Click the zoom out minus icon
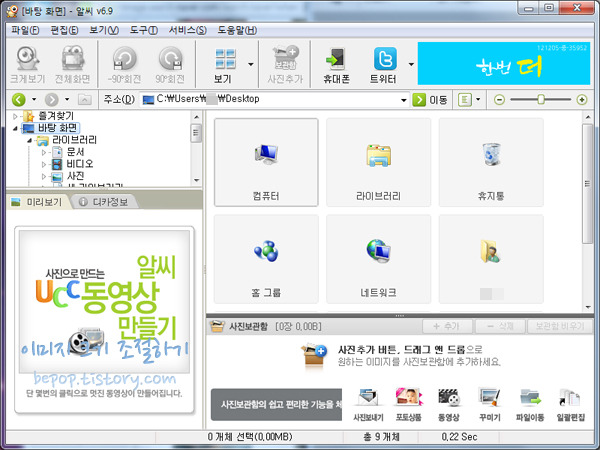The image size is (600, 450). click(499, 100)
